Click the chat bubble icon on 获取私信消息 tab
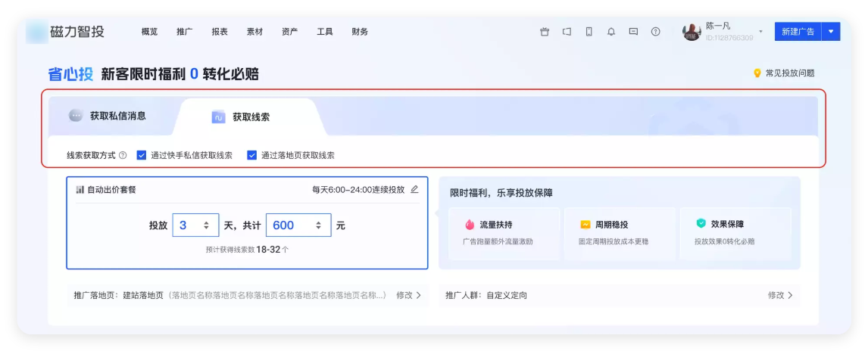Image resolution: width=868 pixels, height=351 pixels. pyautogui.click(x=76, y=116)
